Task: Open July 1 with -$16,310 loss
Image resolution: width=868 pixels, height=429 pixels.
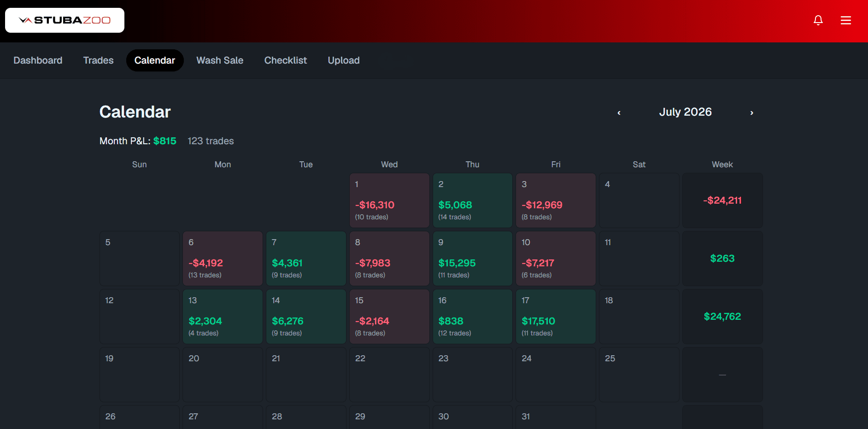Action: coord(389,200)
